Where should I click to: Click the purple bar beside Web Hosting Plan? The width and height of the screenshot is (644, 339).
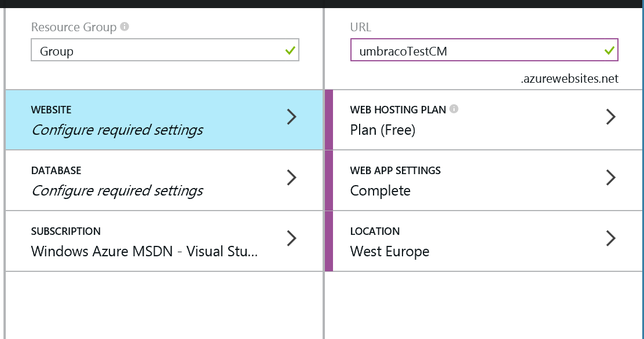coord(328,120)
